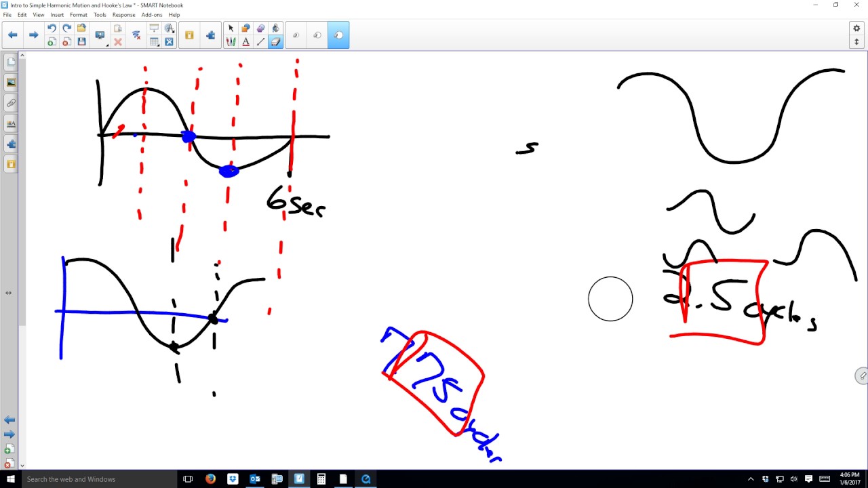Add a new page from top toolbar
868x488 pixels.
(x=52, y=42)
